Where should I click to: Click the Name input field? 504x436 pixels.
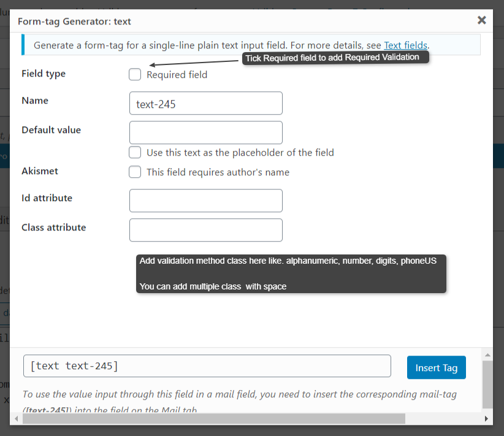pos(206,104)
